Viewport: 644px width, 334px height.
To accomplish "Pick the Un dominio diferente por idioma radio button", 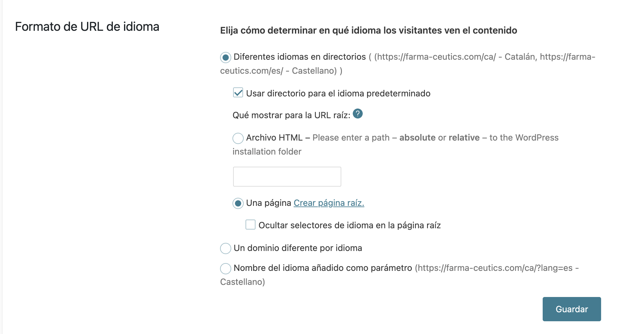I will click(x=226, y=248).
